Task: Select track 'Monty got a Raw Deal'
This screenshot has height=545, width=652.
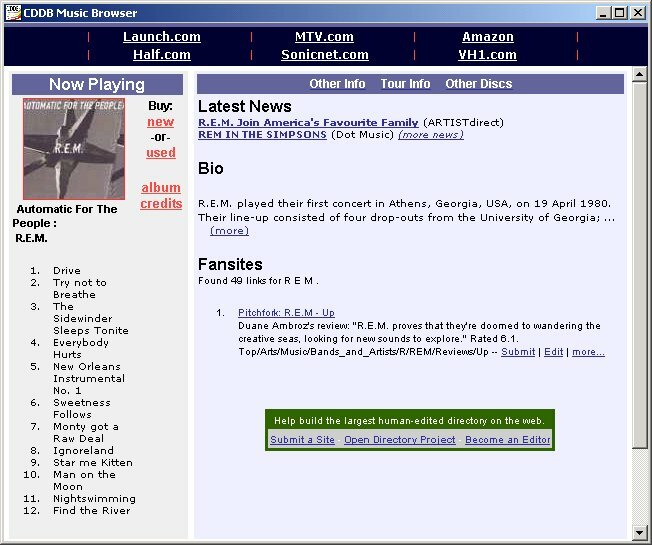Action: click(x=86, y=432)
